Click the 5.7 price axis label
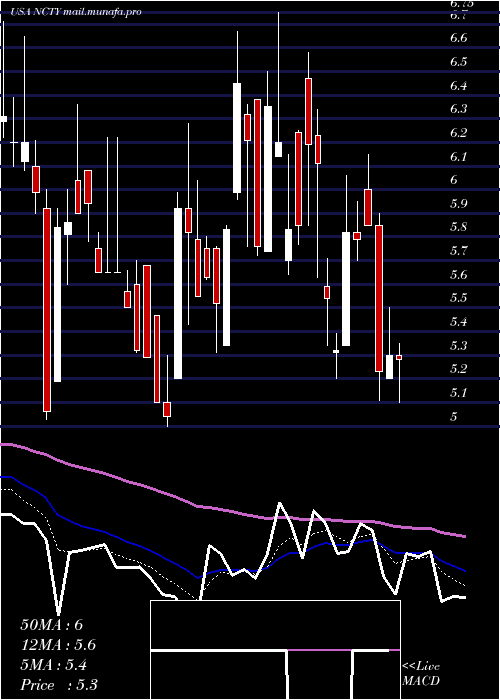The width and height of the screenshot is (500, 700). pyautogui.click(x=458, y=251)
